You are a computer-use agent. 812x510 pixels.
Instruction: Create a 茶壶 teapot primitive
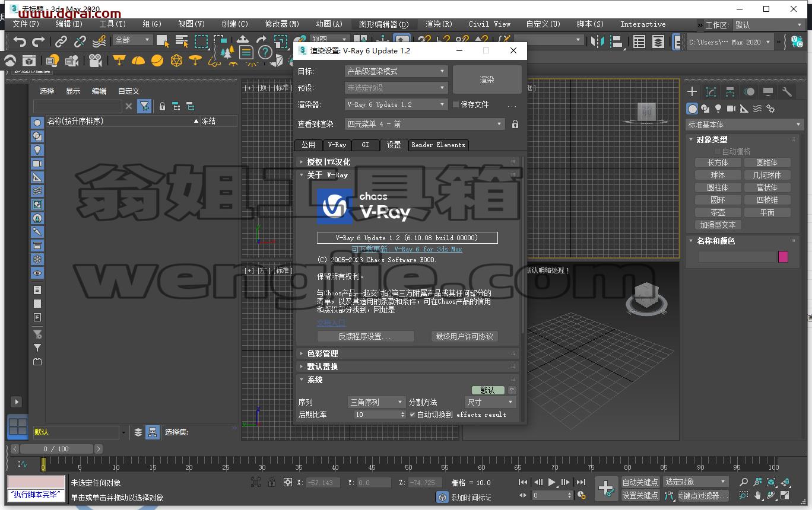[718, 212]
